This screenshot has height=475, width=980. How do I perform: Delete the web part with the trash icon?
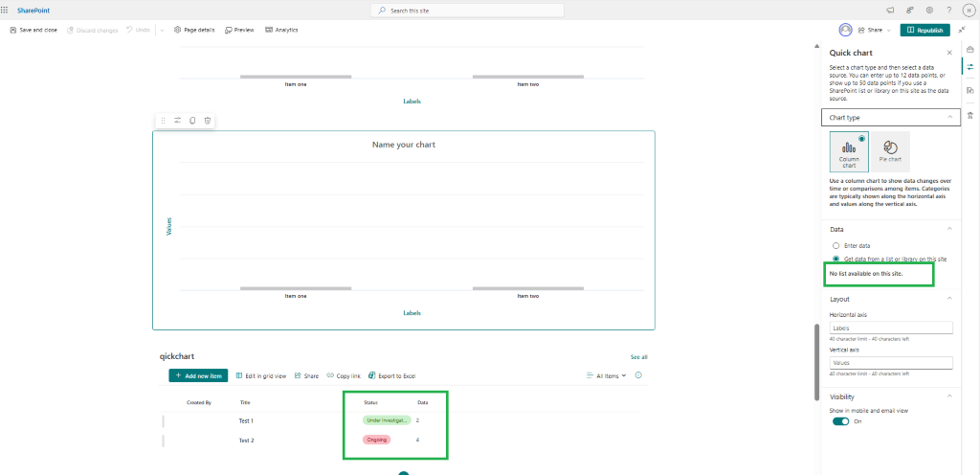[208, 121]
